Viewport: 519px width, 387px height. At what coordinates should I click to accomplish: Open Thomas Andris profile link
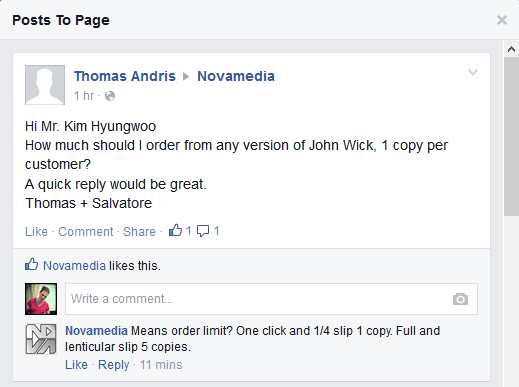(x=125, y=76)
